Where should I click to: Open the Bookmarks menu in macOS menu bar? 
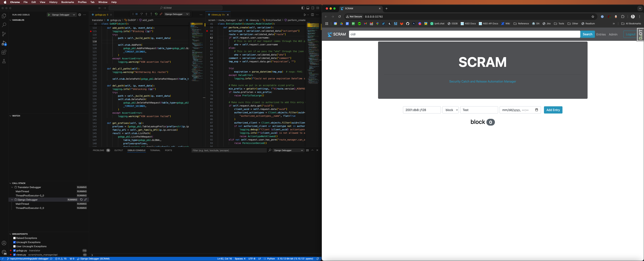click(68, 2)
